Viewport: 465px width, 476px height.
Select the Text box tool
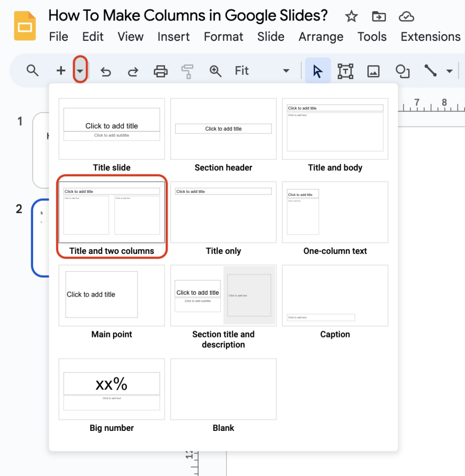click(x=345, y=71)
